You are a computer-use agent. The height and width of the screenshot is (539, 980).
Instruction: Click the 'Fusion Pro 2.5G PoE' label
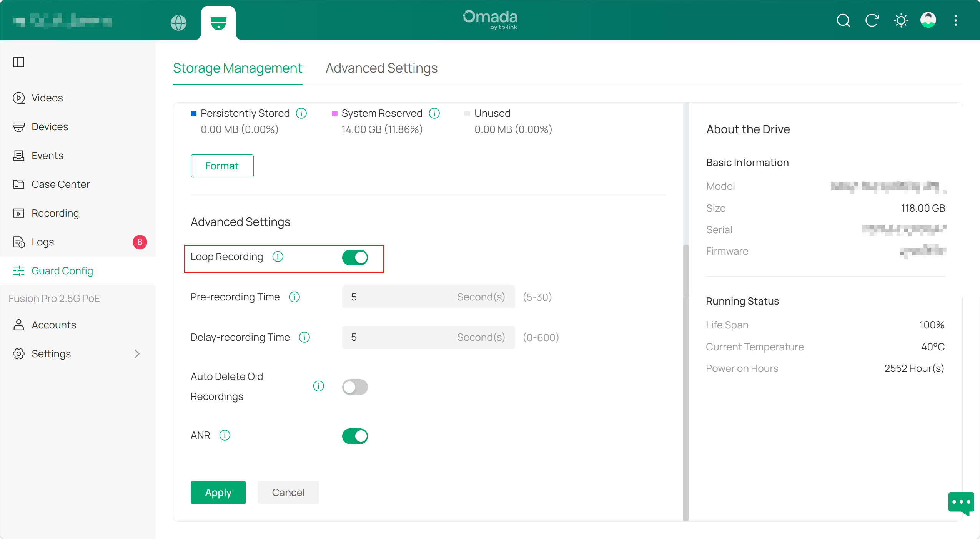tap(54, 299)
